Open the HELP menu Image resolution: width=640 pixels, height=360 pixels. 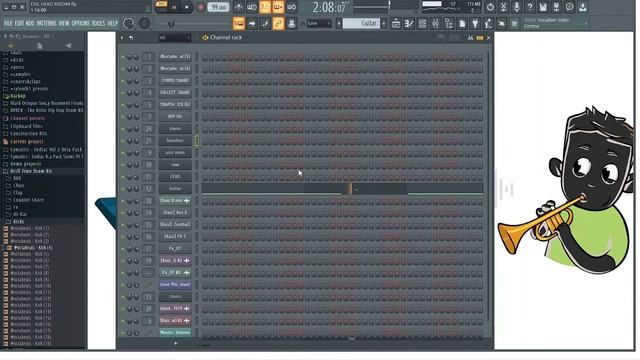[113, 24]
